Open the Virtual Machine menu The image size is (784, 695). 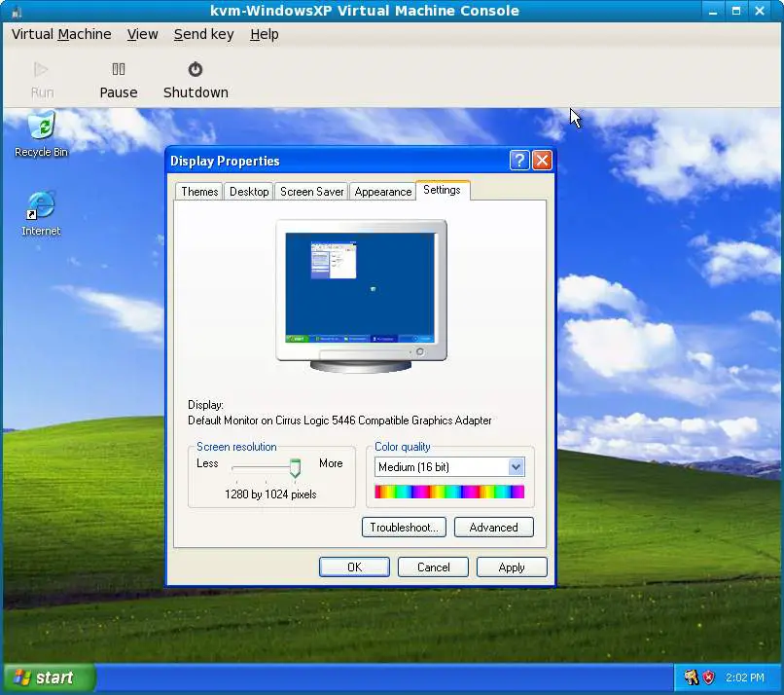pos(61,34)
